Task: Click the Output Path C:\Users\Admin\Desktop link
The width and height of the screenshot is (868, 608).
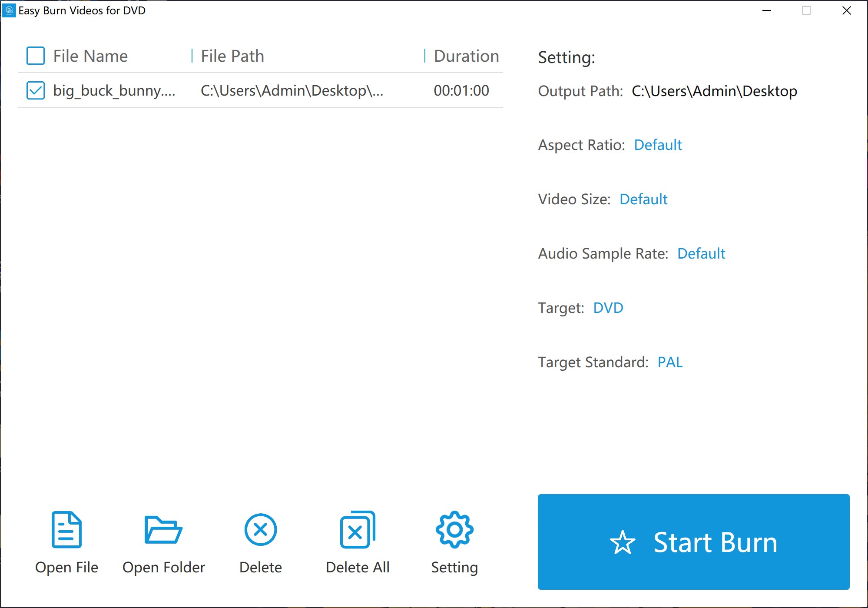Action: click(x=714, y=91)
